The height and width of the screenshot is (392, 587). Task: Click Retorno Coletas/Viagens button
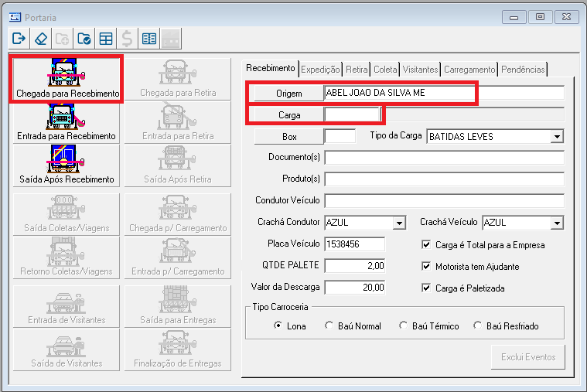point(67,257)
